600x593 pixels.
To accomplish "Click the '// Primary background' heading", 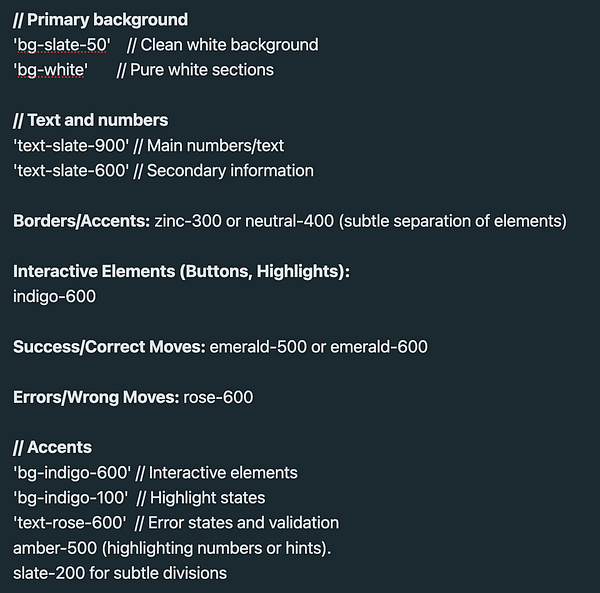I will [x=100, y=20].
